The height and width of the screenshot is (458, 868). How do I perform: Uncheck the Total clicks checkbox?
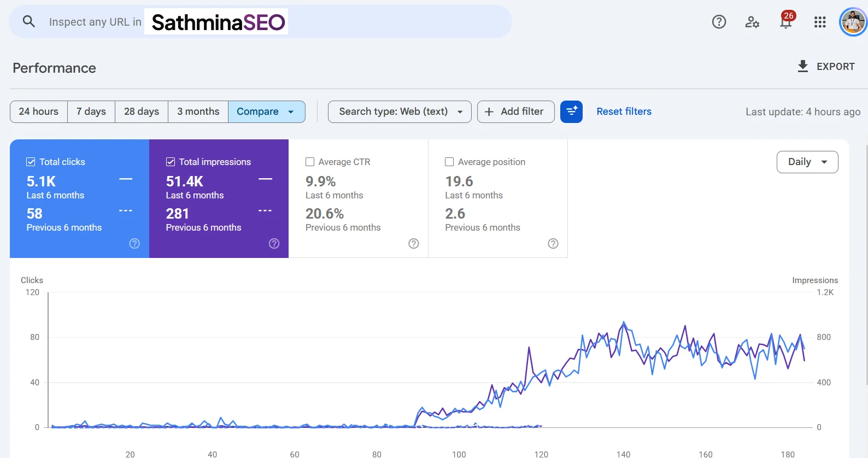tap(31, 162)
